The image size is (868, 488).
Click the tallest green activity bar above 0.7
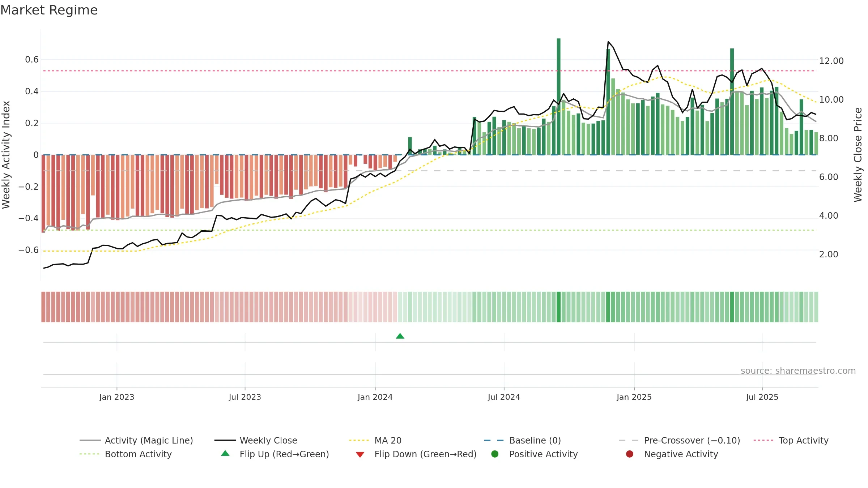[559, 97]
